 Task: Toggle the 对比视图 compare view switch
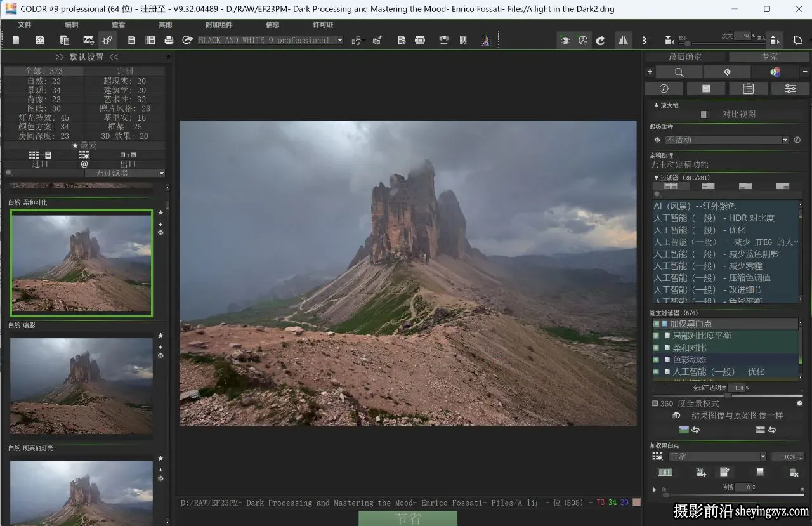pyautogui.click(x=704, y=115)
